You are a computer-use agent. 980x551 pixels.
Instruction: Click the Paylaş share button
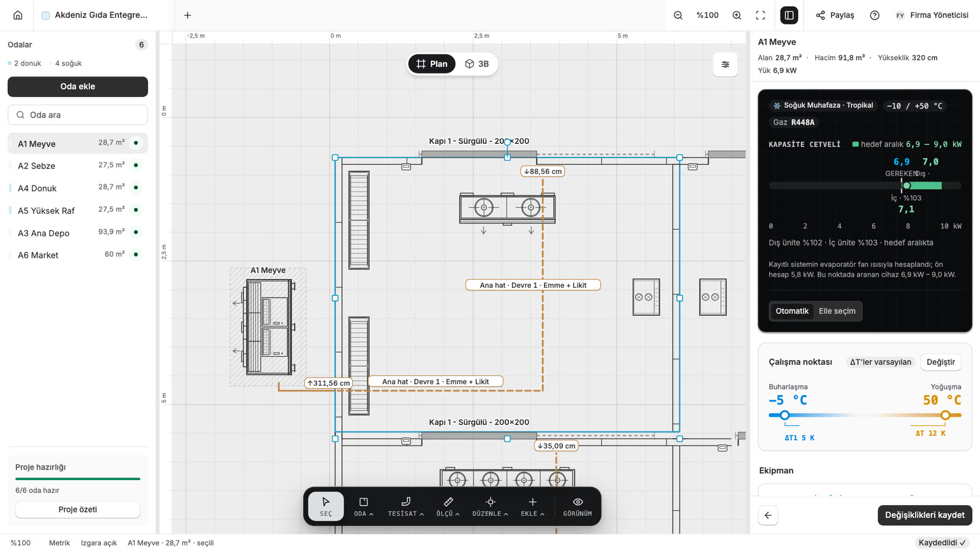[835, 15]
